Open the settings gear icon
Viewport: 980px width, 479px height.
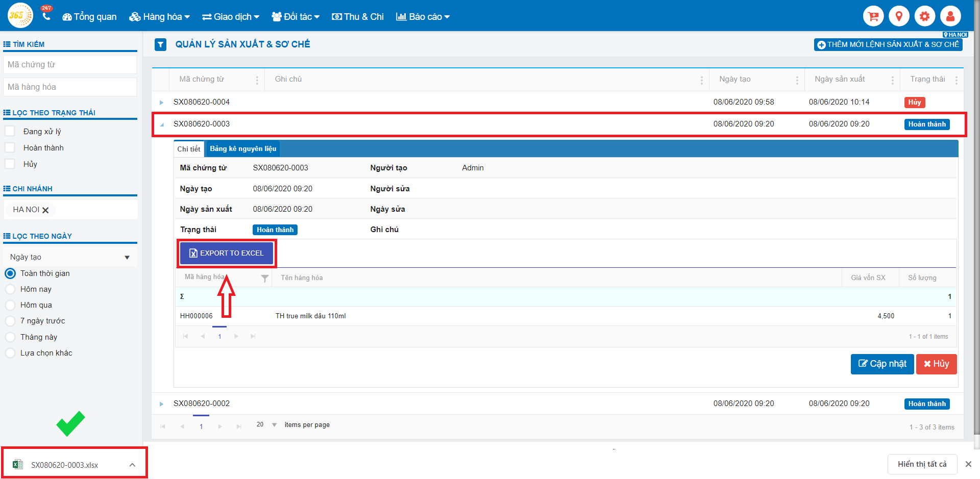click(924, 16)
